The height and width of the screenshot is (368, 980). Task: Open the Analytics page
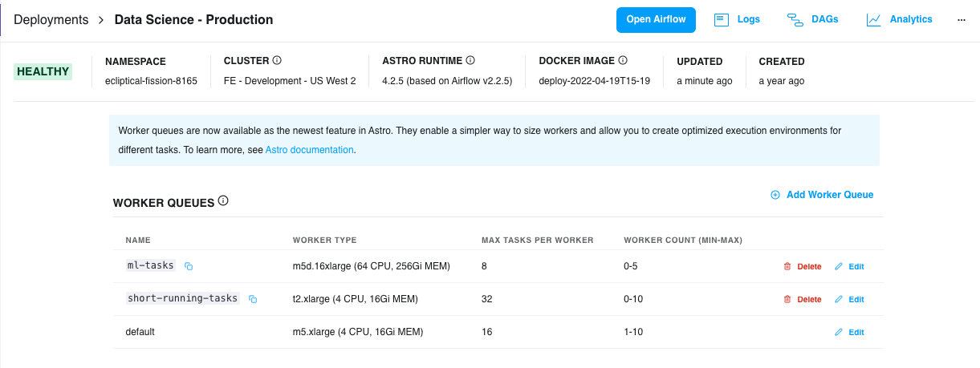(899, 19)
